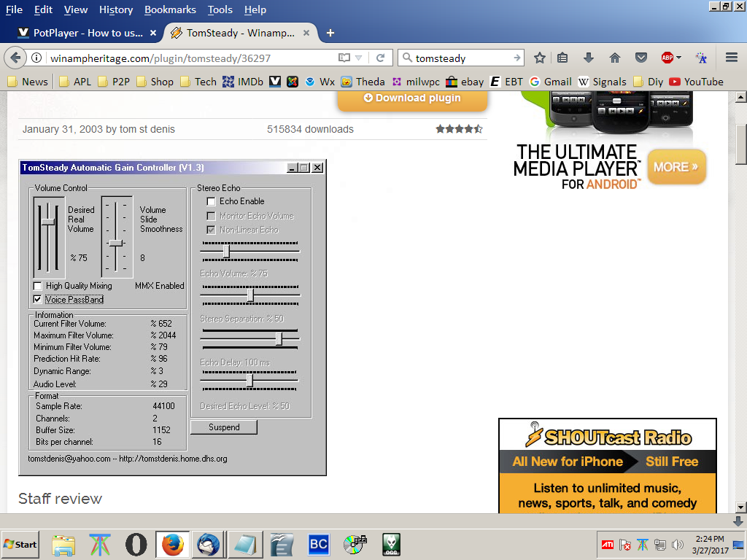Viewport: 747px width, 560px height.
Task: Click the Suspend button
Action: (224, 427)
